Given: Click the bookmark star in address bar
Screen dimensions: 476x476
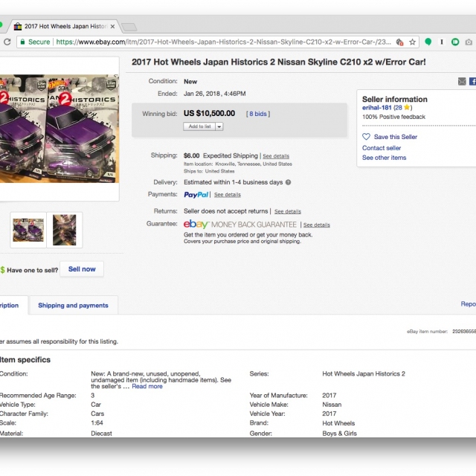Looking at the screenshot, I should (x=413, y=42).
